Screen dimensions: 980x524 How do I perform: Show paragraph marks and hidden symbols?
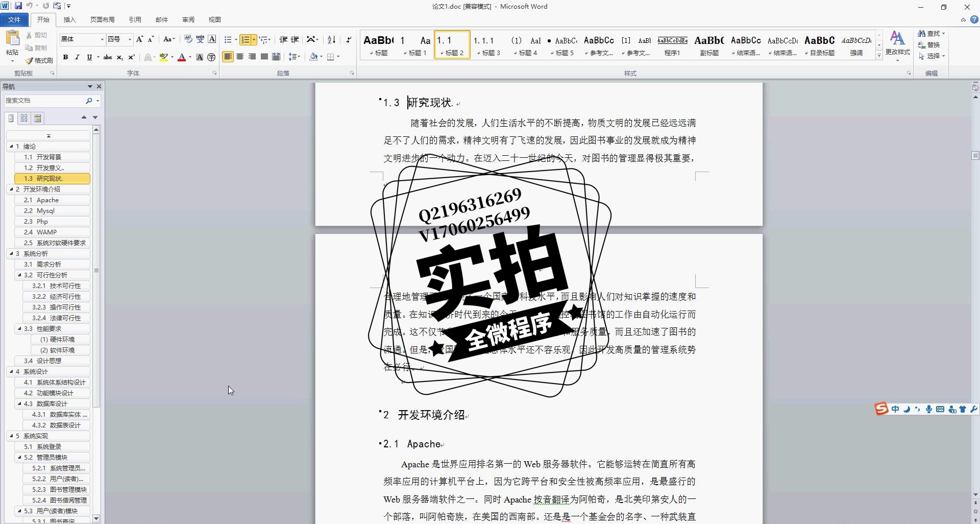349,39
